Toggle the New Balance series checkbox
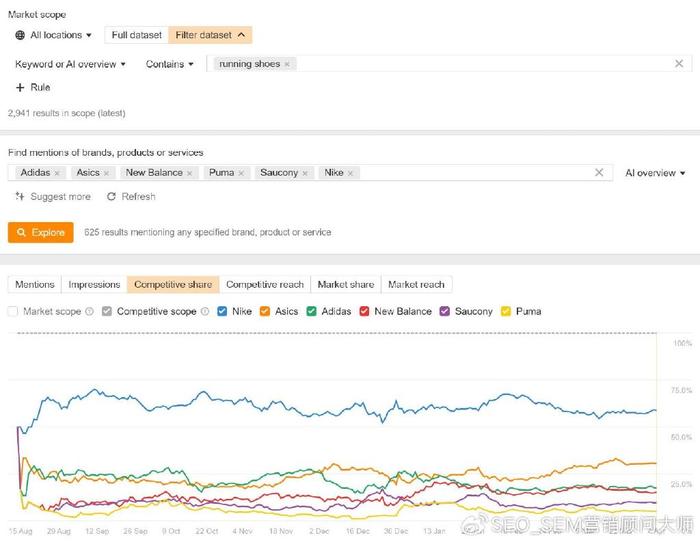Image resolution: width=700 pixels, height=542 pixels. 364,311
